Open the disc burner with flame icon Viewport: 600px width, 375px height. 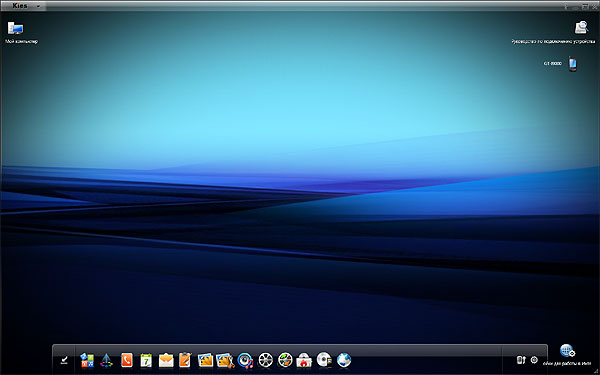[x=304, y=360]
